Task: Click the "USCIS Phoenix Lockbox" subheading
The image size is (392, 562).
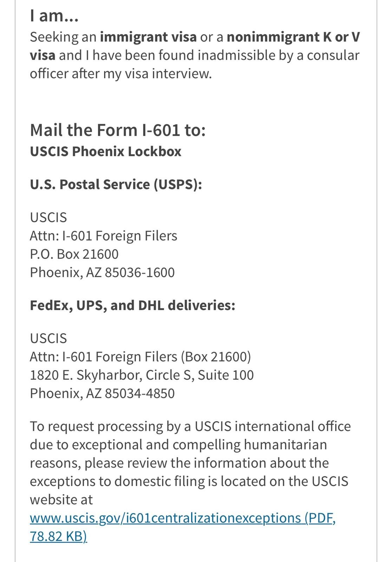Action: point(106,151)
